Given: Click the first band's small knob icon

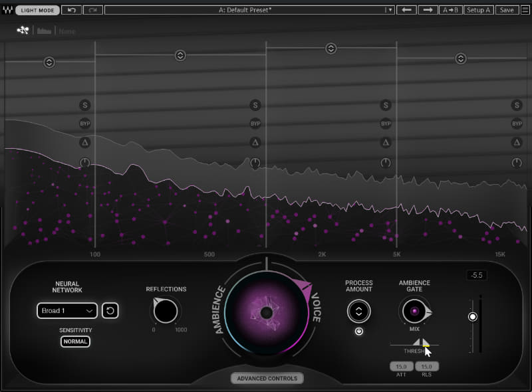Looking at the screenshot, I should 85,163.
